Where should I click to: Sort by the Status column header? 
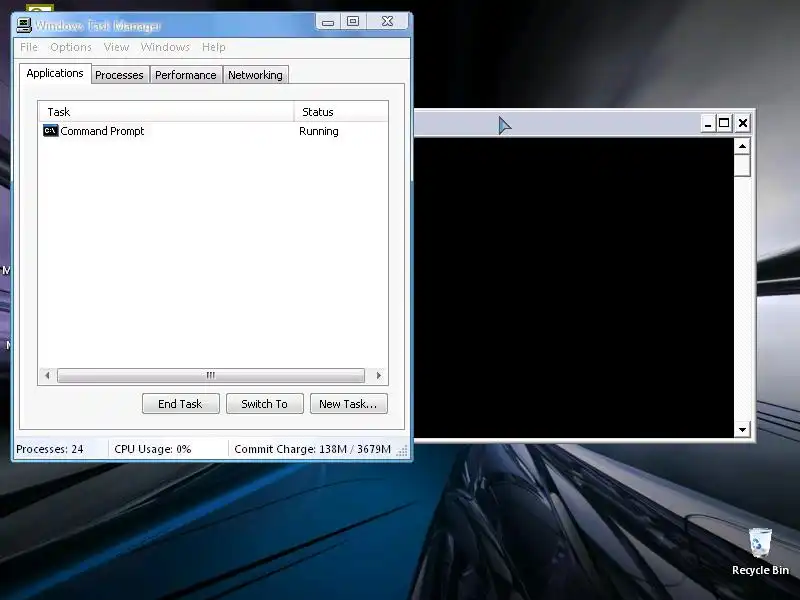pos(341,112)
